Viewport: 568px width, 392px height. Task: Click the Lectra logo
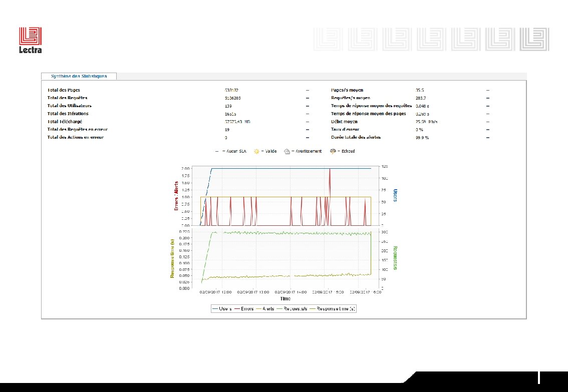(x=31, y=40)
